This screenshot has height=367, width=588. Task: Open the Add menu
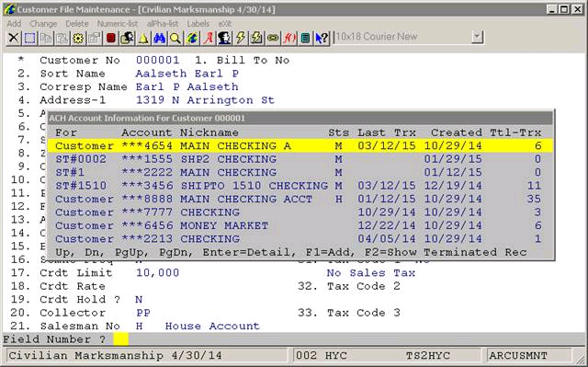(14, 24)
